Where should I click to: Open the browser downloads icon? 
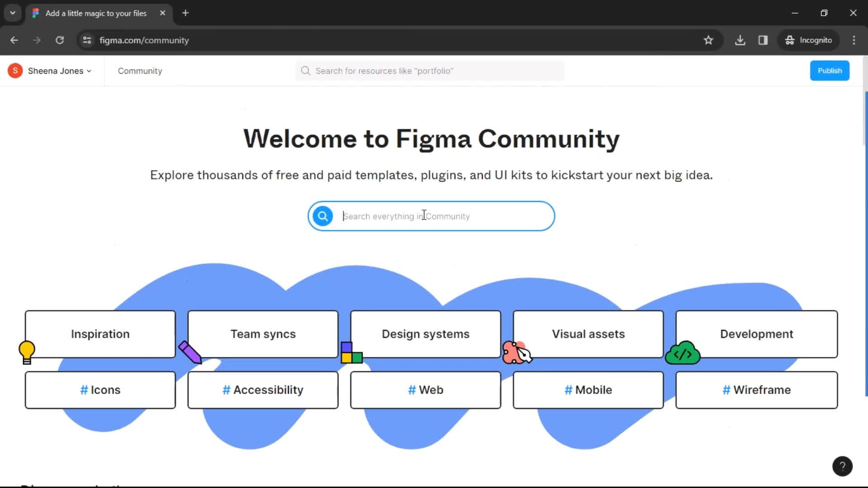(740, 40)
